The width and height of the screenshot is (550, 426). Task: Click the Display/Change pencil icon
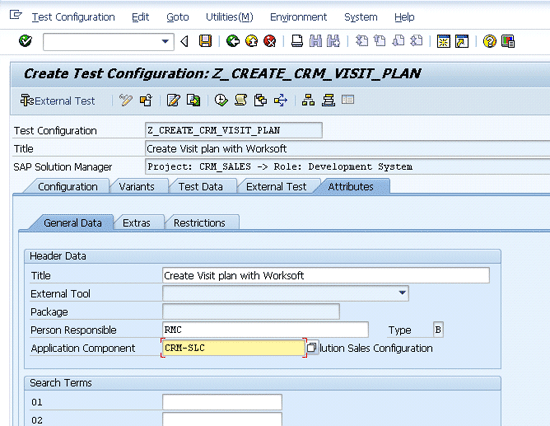(x=126, y=101)
